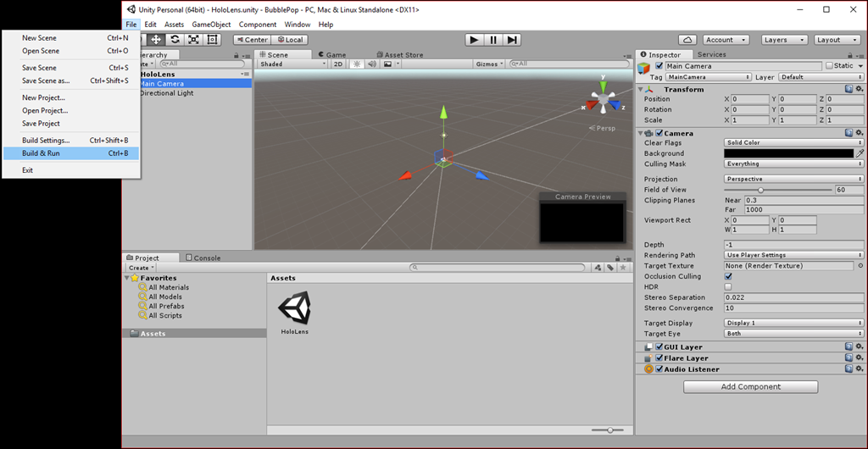Disable the Audio Listener checkbox
Viewport: 868px width, 449px height.
tap(659, 369)
